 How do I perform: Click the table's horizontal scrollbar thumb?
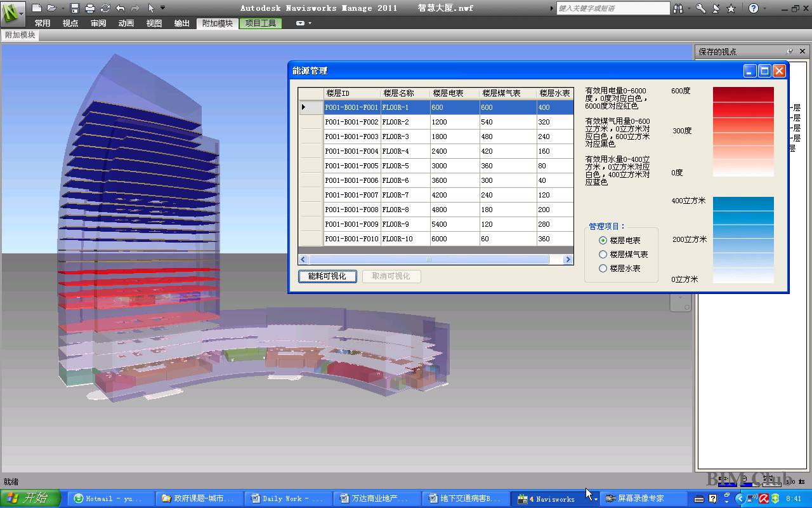(428, 260)
